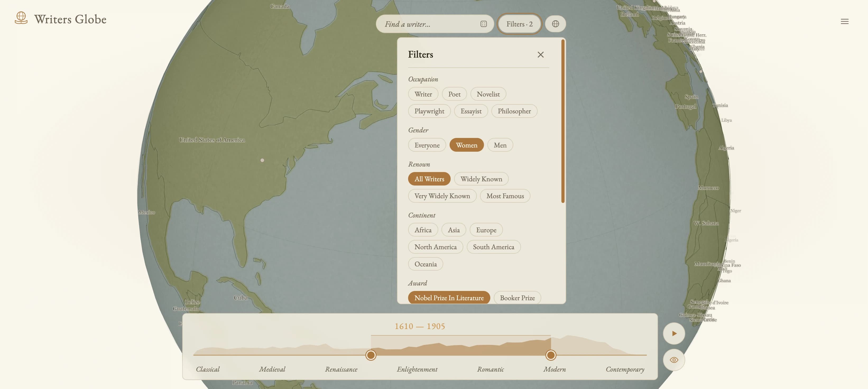This screenshot has width=868, height=389.
Task: Select Widely Known renown option
Action: click(481, 179)
